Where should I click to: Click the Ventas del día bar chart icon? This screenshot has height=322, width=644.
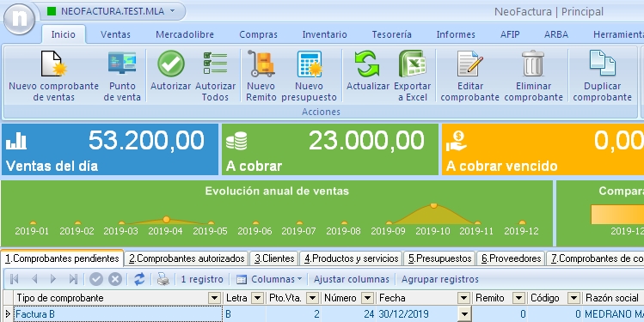(x=16, y=140)
